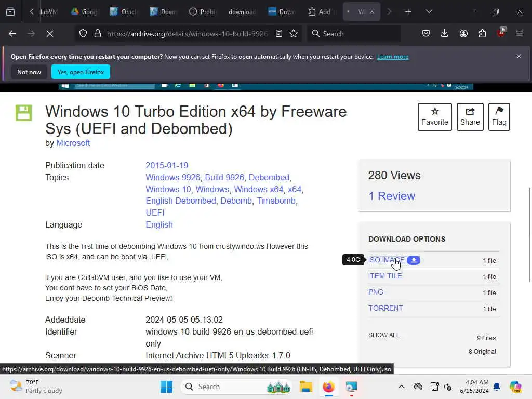The height and width of the screenshot is (399, 532).
Task: Switch to the download tab
Action: tap(242, 12)
